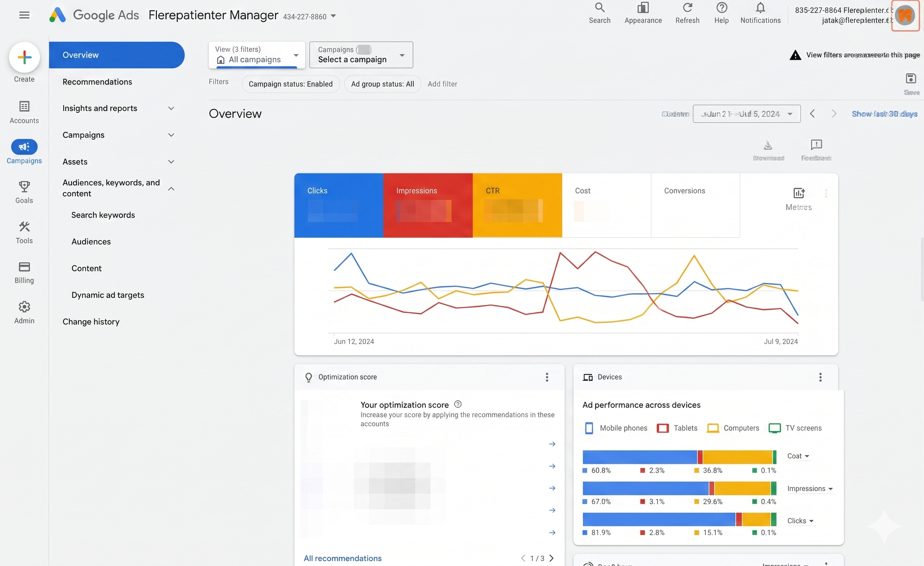
Task: Open the Search tool in header
Action: (599, 13)
